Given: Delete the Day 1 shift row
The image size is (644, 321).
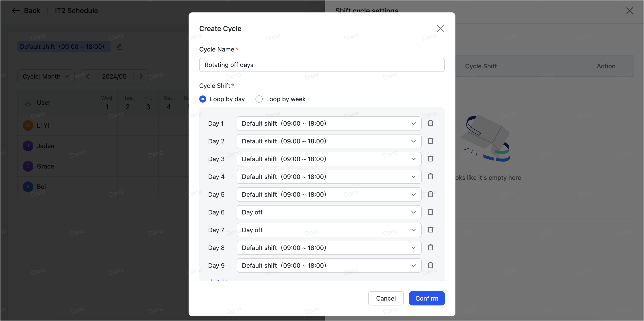Looking at the screenshot, I should 430,123.
